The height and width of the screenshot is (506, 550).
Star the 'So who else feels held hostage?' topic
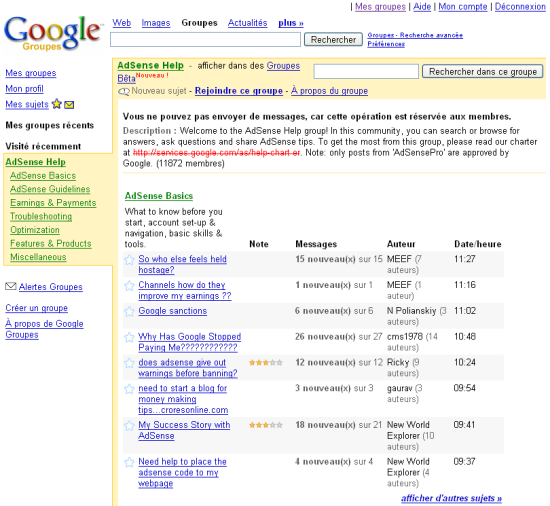coord(129,260)
